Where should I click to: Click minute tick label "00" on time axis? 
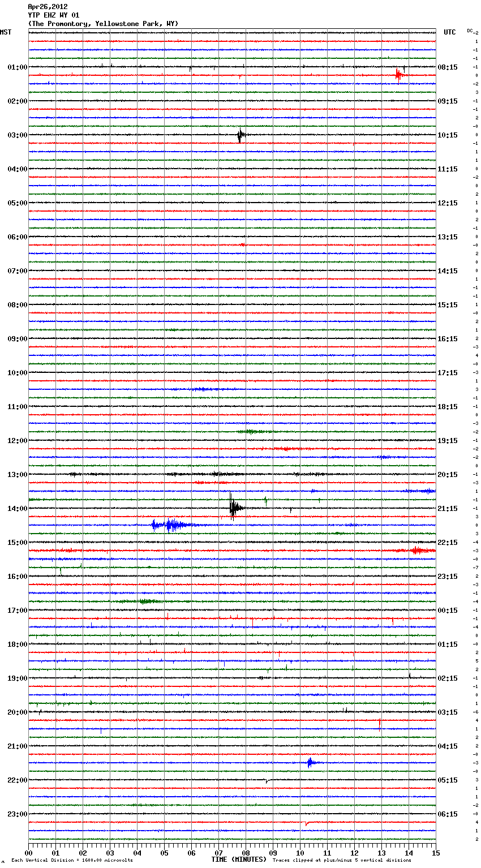28,853
